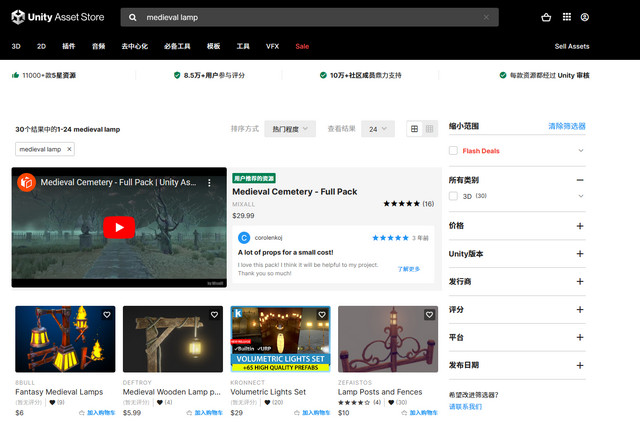The width and height of the screenshot is (640, 430).
Task: Open the 去中心化 navigation menu
Action: (135, 47)
